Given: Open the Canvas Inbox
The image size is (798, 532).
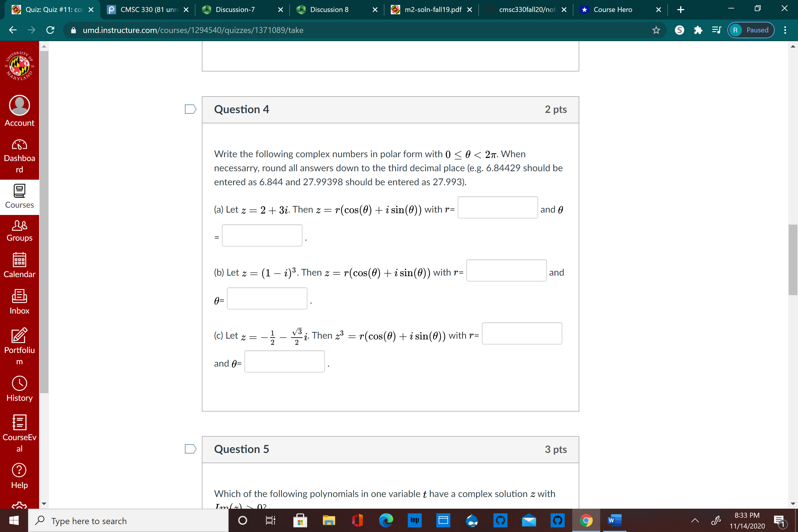Looking at the screenshot, I should (x=19, y=301).
